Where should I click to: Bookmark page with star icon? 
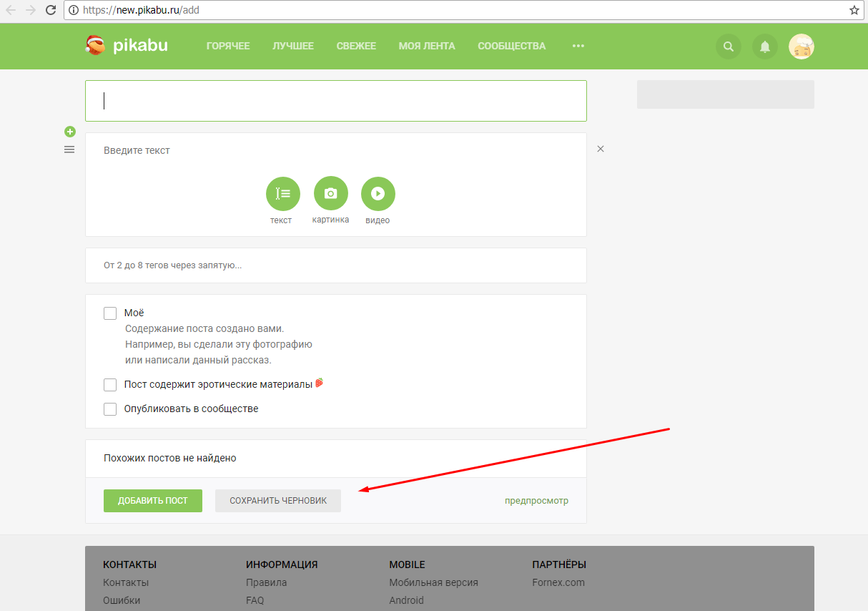[854, 10]
